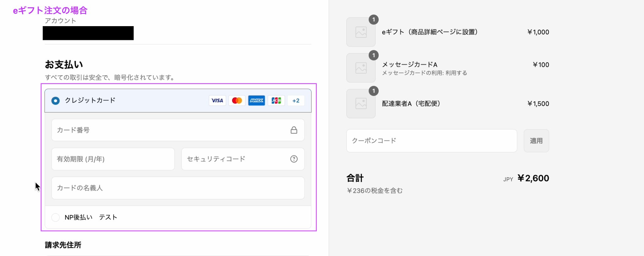Image resolution: width=644 pixels, height=256 pixels.
Task: Click the 請求先住所 section heading
Action: click(x=63, y=245)
